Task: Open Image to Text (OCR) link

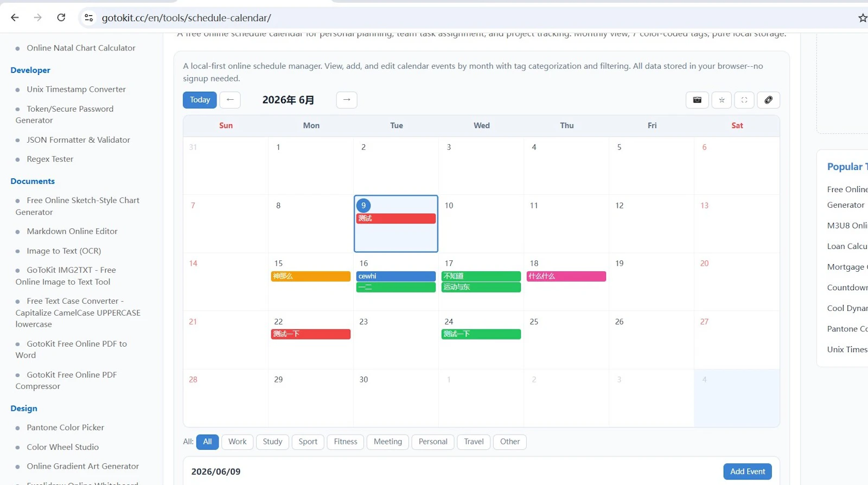Action: click(x=64, y=251)
